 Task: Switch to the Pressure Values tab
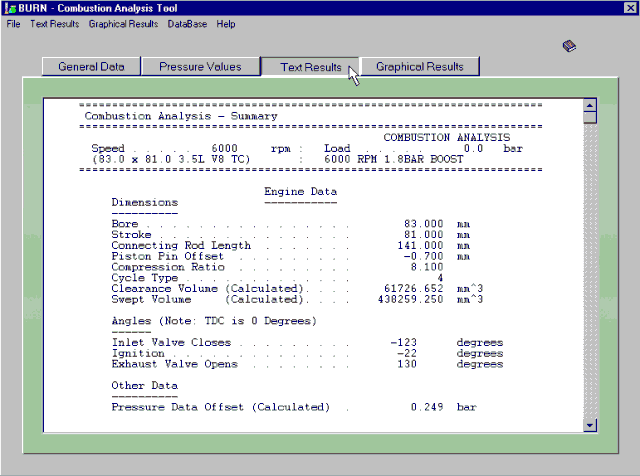click(x=200, y=67)
